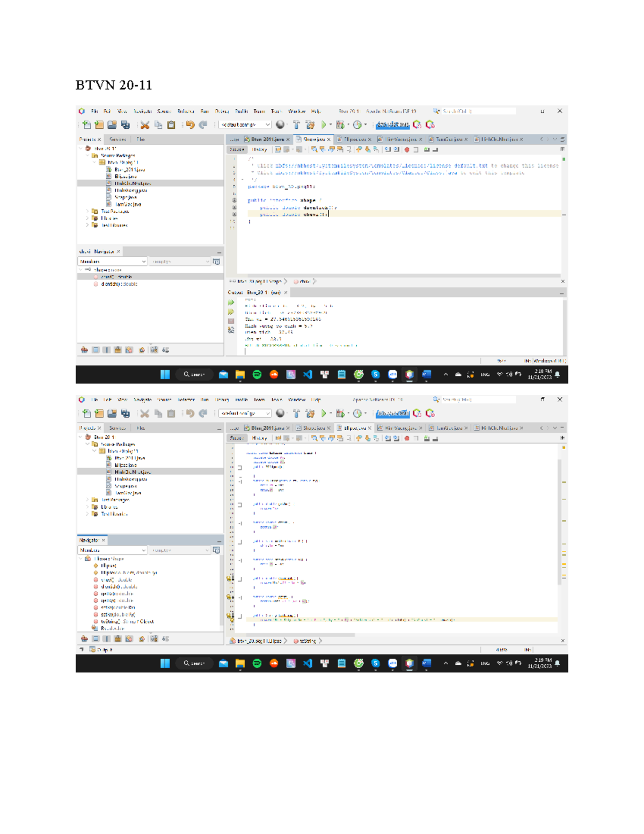Toggle the History view button in the Ellipse.java editor

259,438
